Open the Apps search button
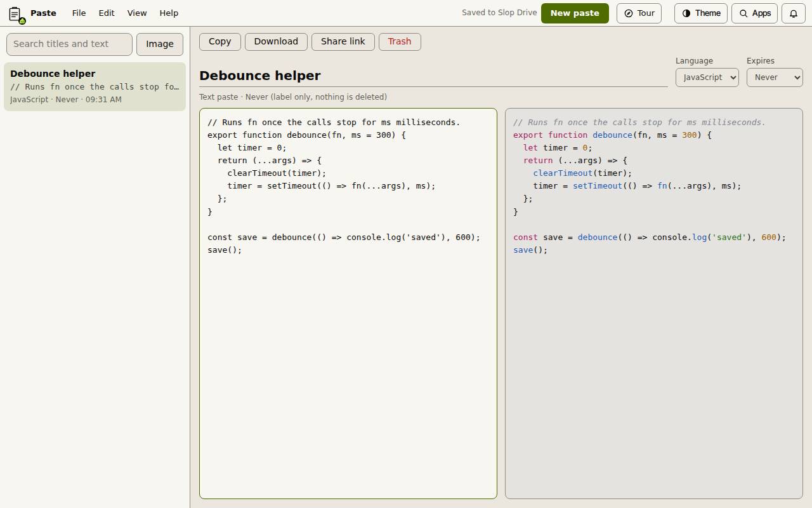Screen dimensions: 812x508 click(x=754, y=13)
